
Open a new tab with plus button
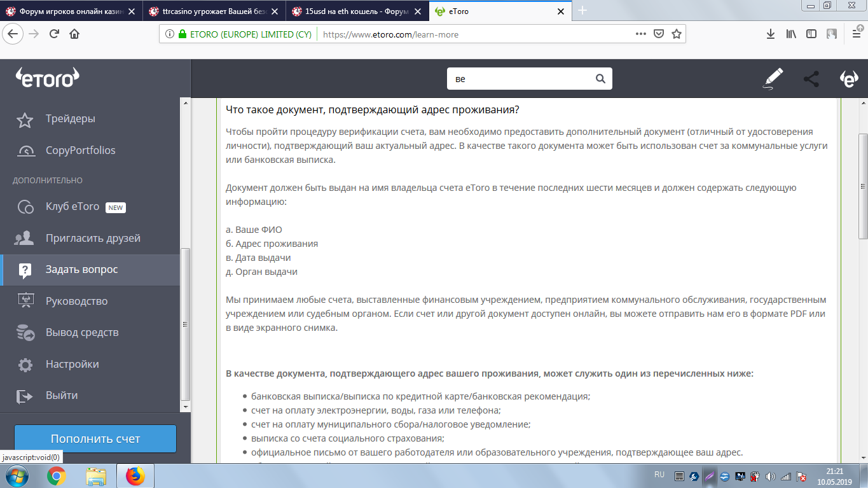582,11
